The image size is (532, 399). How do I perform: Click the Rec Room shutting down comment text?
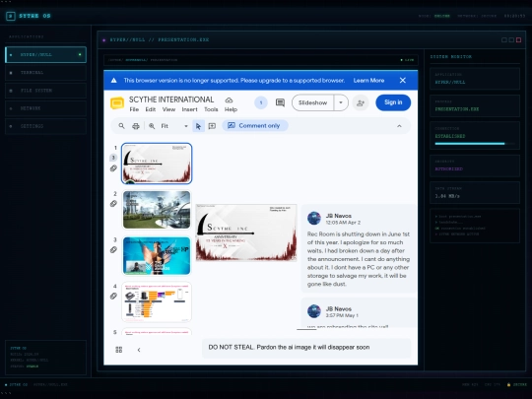pos(359,259)
